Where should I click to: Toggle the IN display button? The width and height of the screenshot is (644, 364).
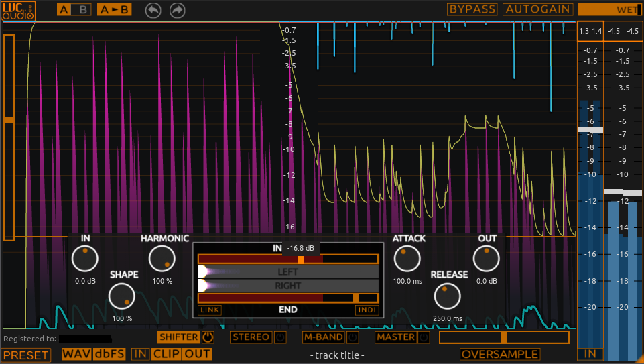(x=141, y=354)
